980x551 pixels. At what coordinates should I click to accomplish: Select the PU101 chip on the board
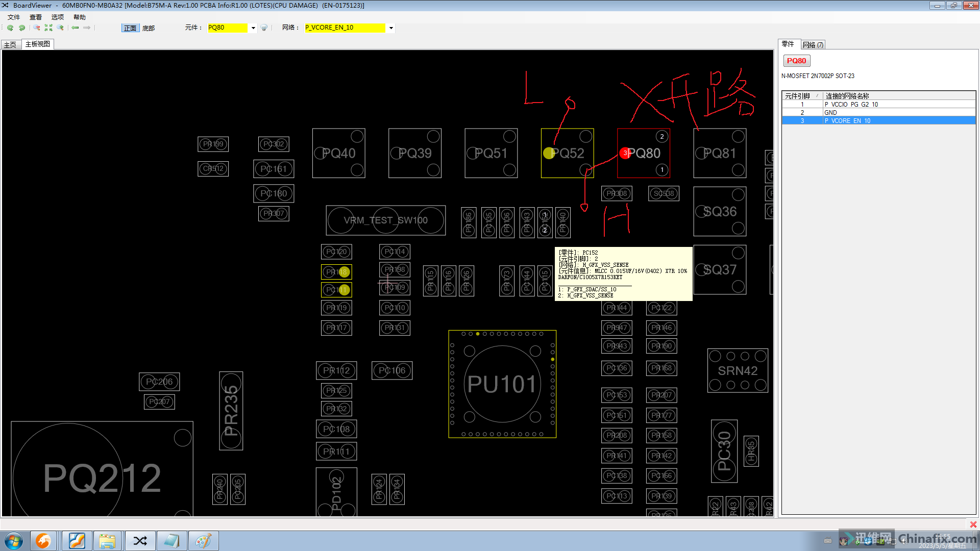(x=502, y=384)
